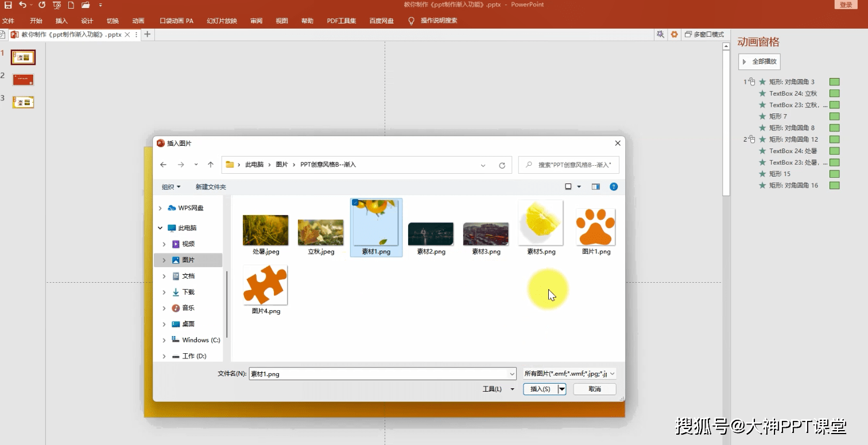The width and height of the screenshot is (868, 445).
Task: Toggle the preview pane icon in the dialog
Action: coord(596,187)
